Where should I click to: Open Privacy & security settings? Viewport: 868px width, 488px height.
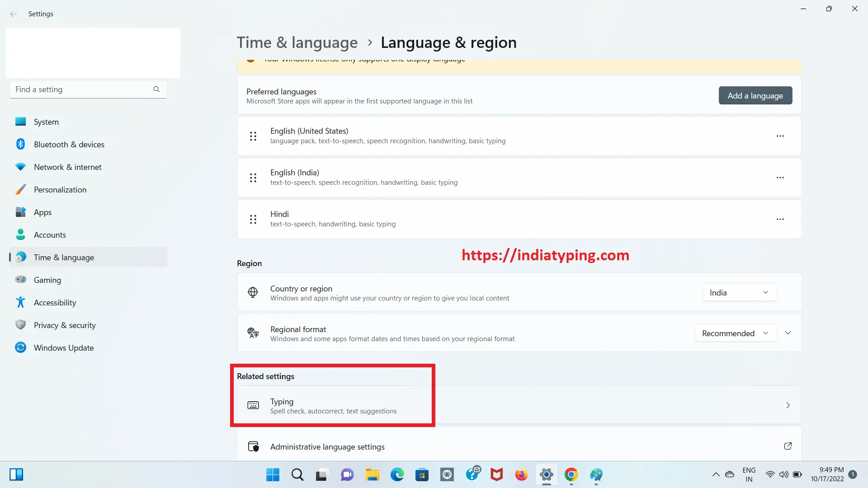click(64, 325)
